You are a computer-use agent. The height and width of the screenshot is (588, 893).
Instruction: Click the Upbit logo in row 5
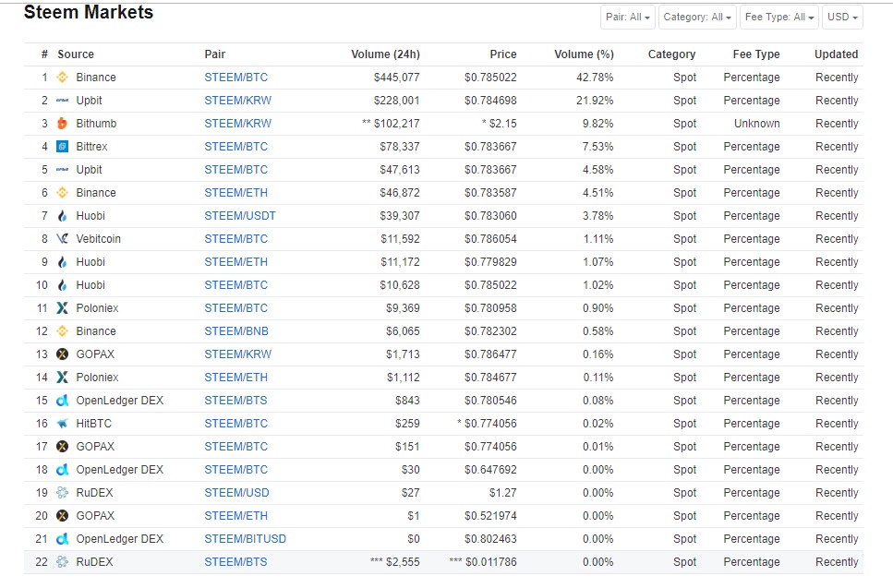(63, 170)
